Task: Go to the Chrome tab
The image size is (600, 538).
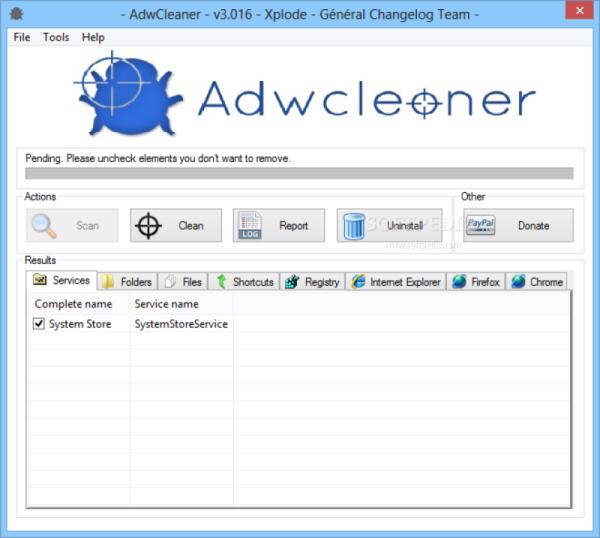Action: tap(537, 282)
